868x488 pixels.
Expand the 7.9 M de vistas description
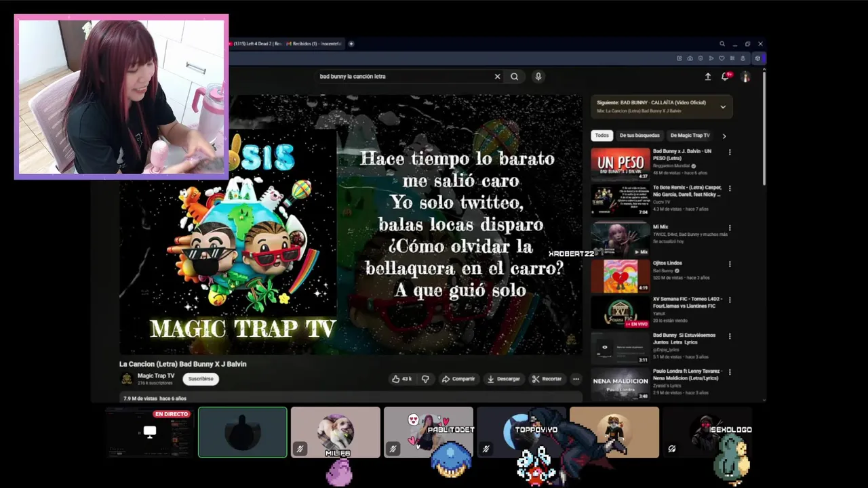(x=351, y=398)
